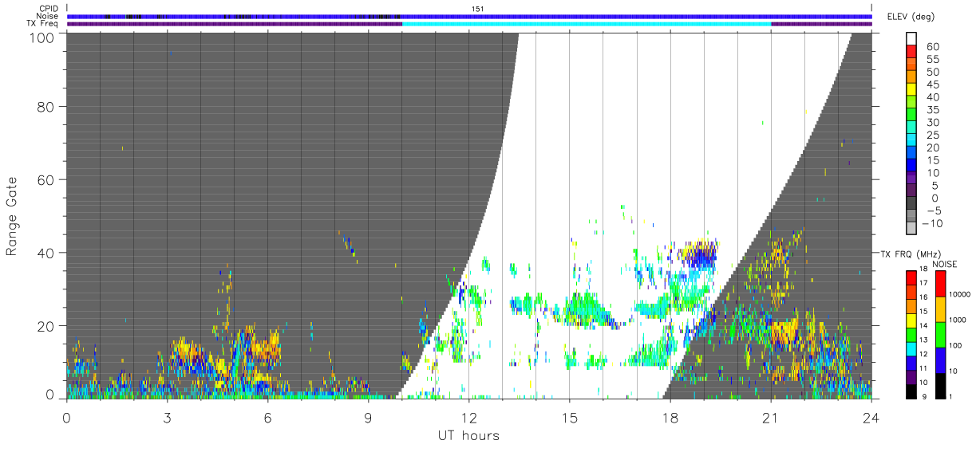Pick the yellow ELEV swatch between 40 and 45
This screenshot has width=980, height=452.
(912, 90)
